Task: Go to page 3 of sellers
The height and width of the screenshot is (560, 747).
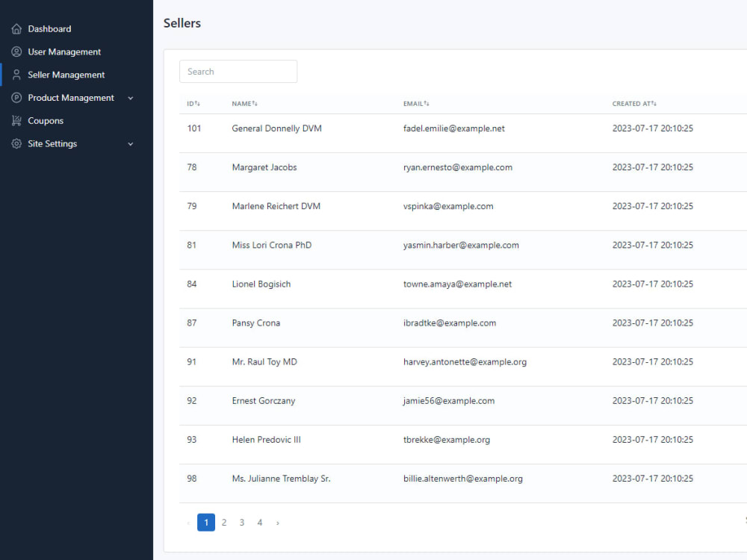Action: (242, 523)
